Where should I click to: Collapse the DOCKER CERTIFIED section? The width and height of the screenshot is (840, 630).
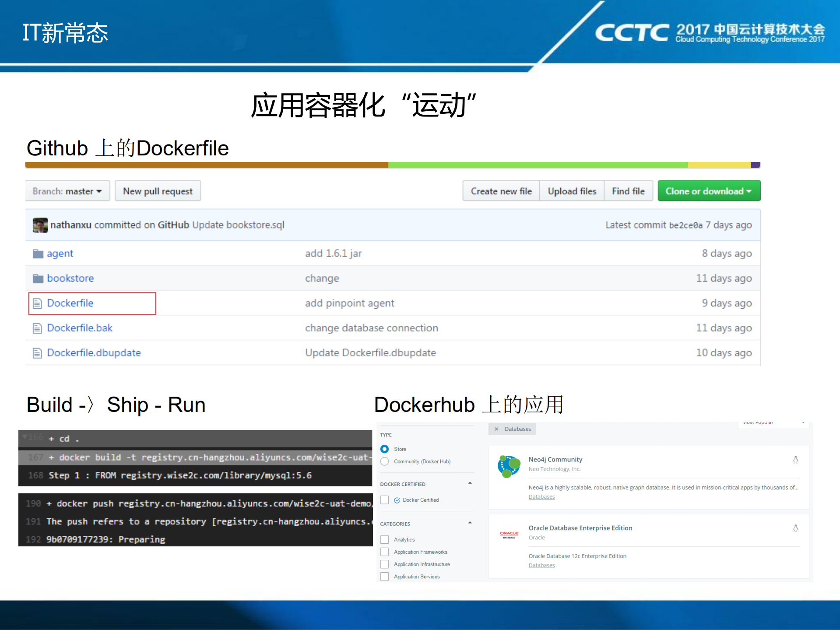(470, 482)
